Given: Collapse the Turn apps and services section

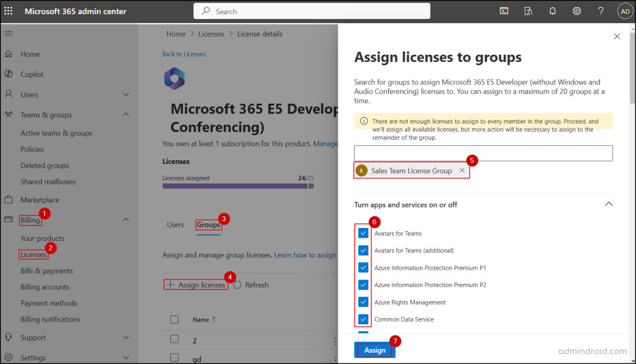Looking at the screenshot, I should [609, 204].
